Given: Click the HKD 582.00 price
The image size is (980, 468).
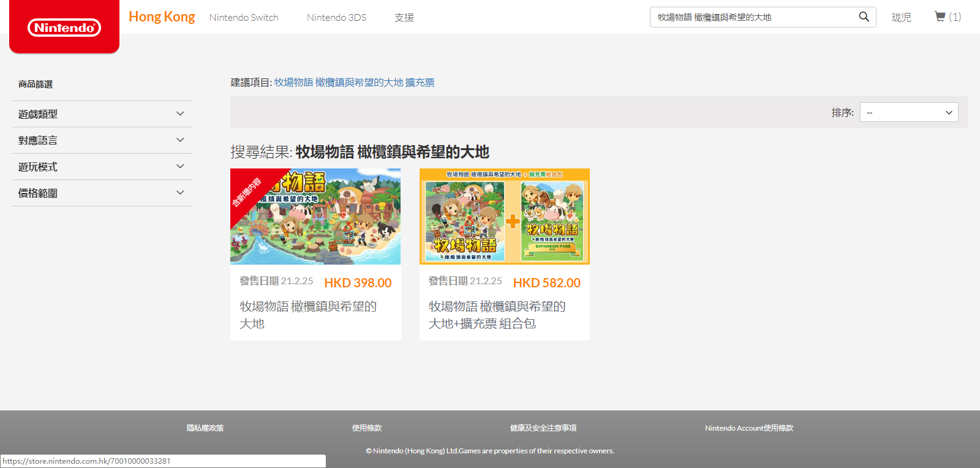Looking at the screenshot, I should pyautogui.click(x=547, y=282).
